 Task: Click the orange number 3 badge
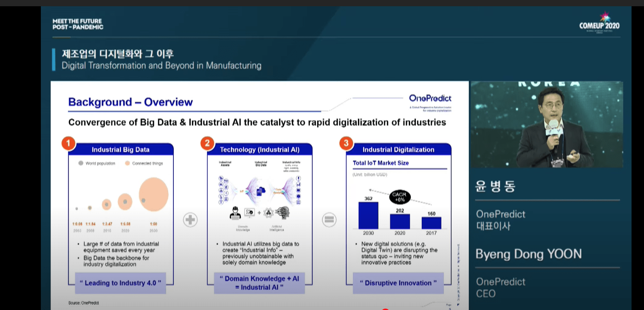click(346, 143)
